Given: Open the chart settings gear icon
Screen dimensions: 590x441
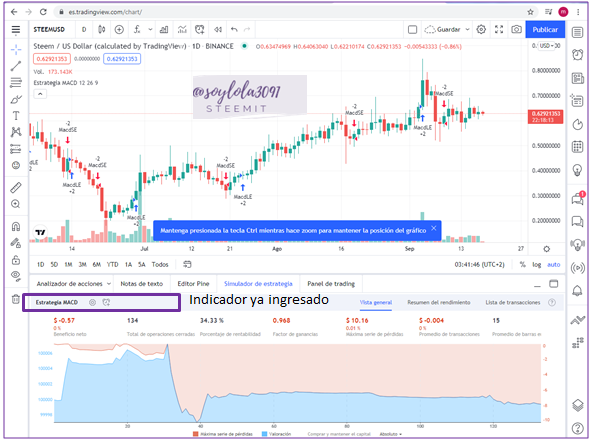Looking at the screenshot, I should pos(481,29).
